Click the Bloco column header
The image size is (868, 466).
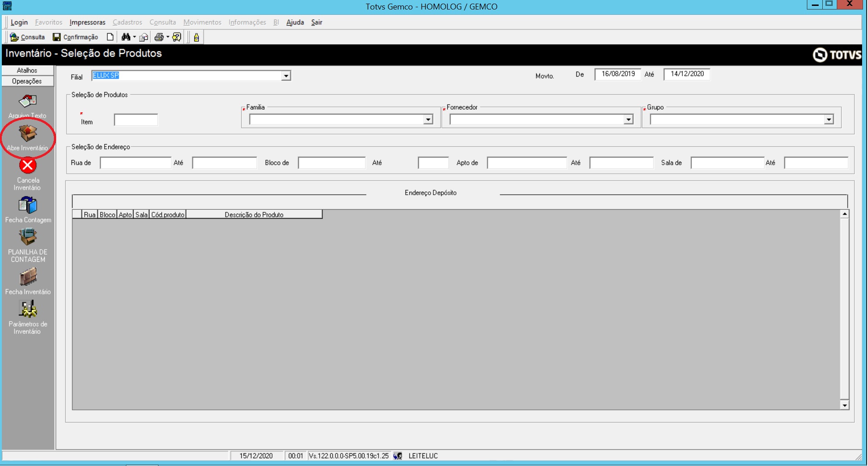[107, 214]
